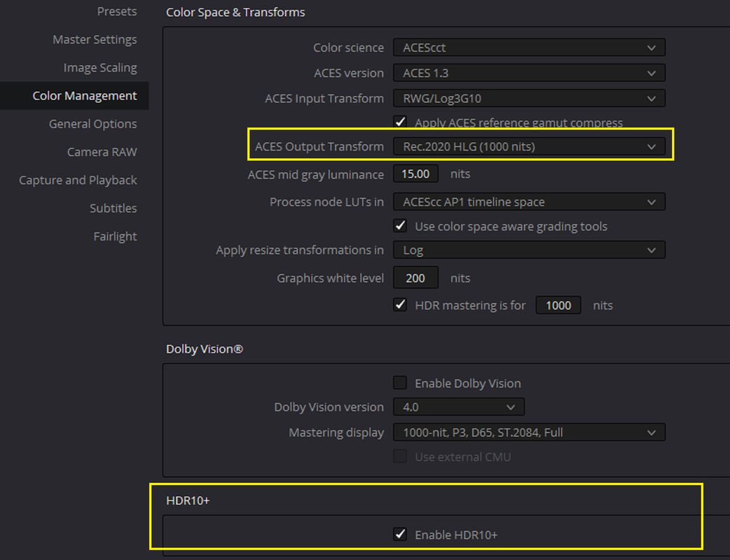The image size is (730, 560).
Task: Click the HDR10+ section heading
Action: [x=188, y=500]
